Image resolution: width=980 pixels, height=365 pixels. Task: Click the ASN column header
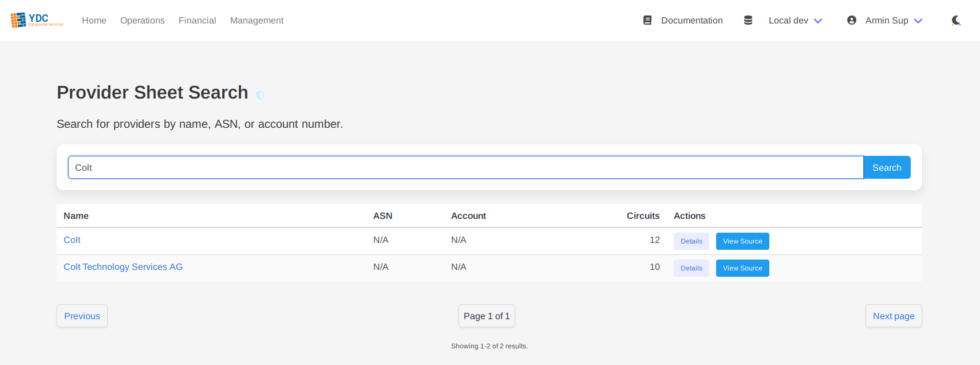point(383,216)
